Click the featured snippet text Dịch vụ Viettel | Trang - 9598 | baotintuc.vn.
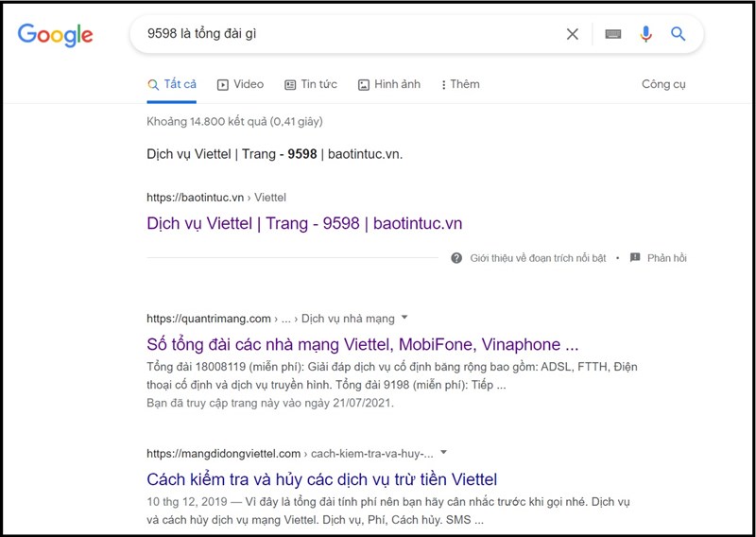The width and height of the screenshot is (756, 537). coord(274,154)
